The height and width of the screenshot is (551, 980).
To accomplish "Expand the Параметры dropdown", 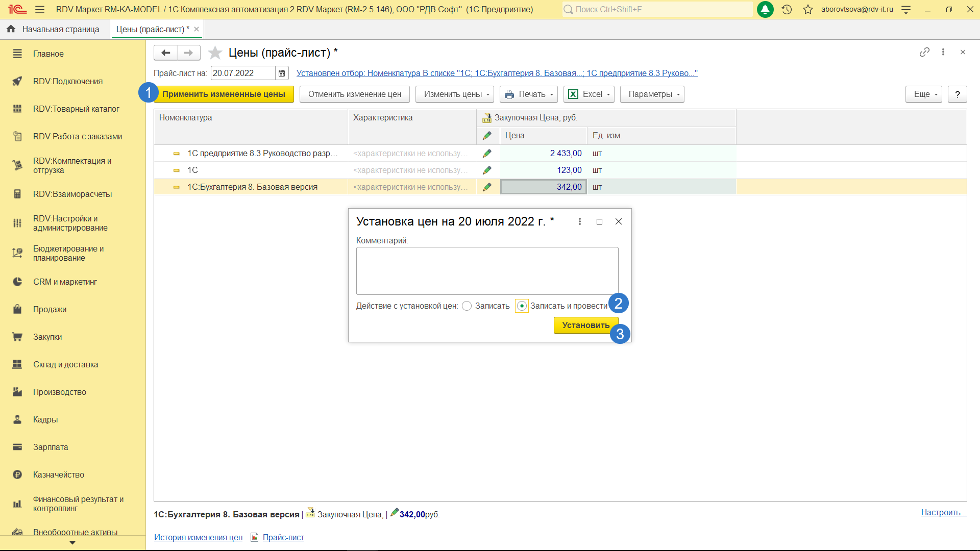I will click(x=652, y=94).
